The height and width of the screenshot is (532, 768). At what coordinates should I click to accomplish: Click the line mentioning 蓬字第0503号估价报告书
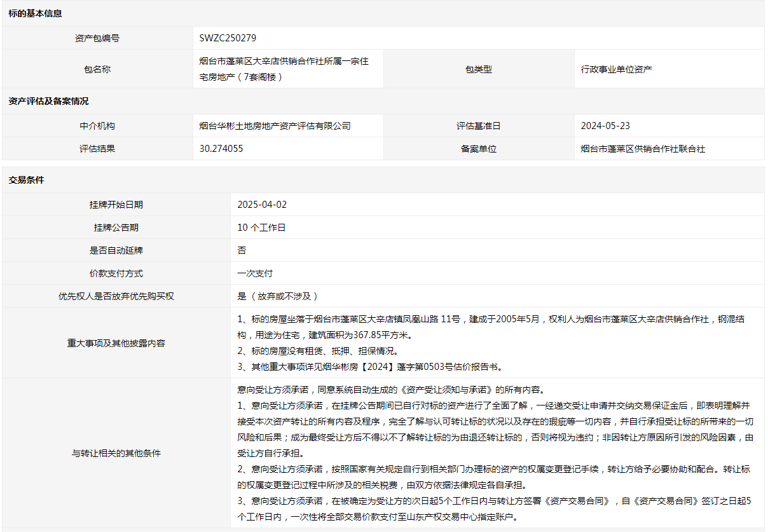pyautogui.click(x=369, y=367)
